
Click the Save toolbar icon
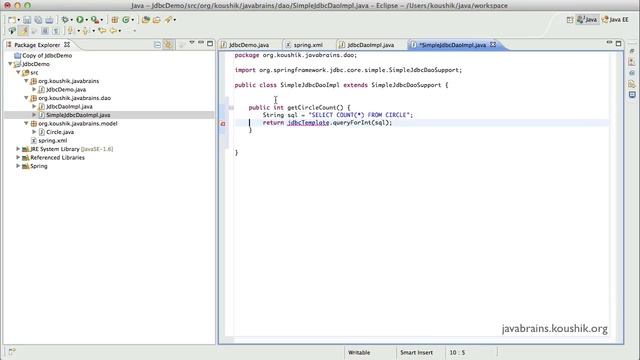pyautogui.click(x=27, y=20)
